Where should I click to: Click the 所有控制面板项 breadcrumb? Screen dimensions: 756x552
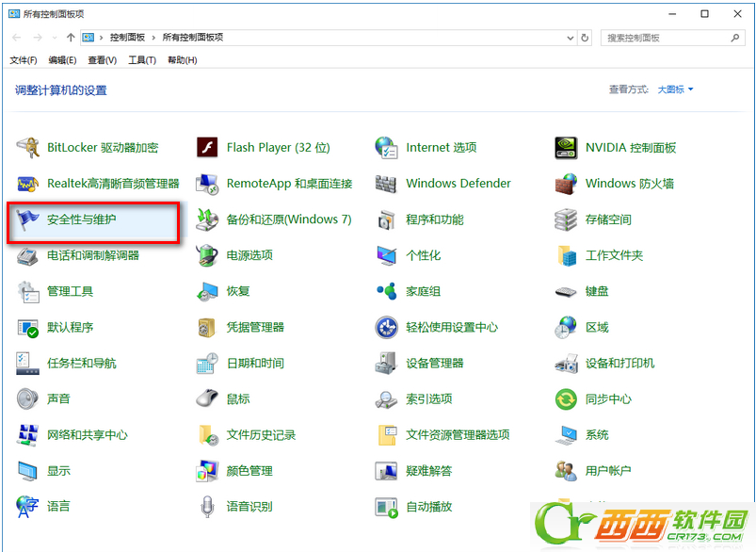(193, 37)
